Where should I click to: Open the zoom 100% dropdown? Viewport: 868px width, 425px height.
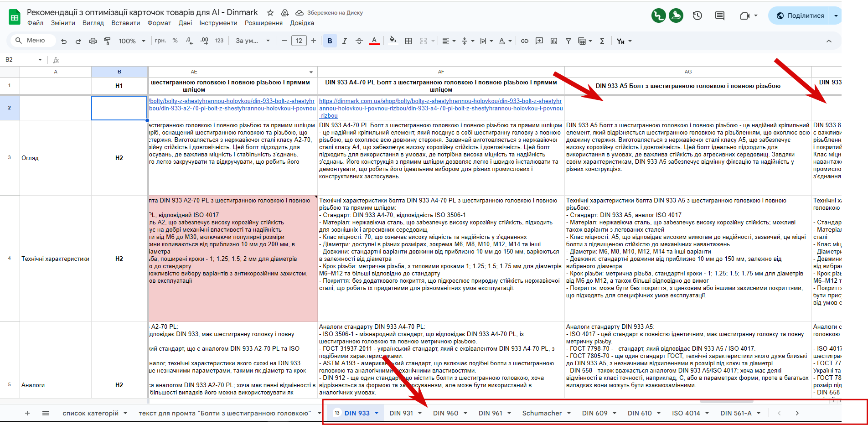tap(132, 41)
